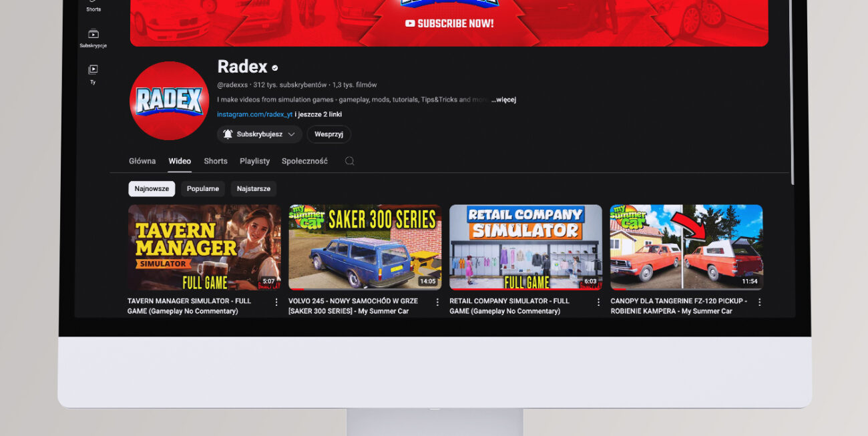Expand channel description with ...więcej

click(x=503, y=99)
